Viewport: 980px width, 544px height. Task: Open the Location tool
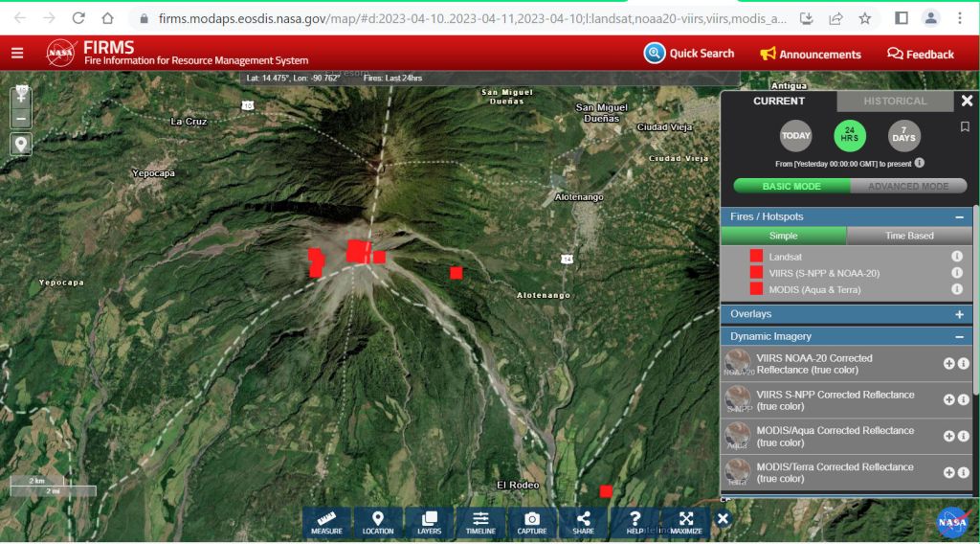point(378,522)
